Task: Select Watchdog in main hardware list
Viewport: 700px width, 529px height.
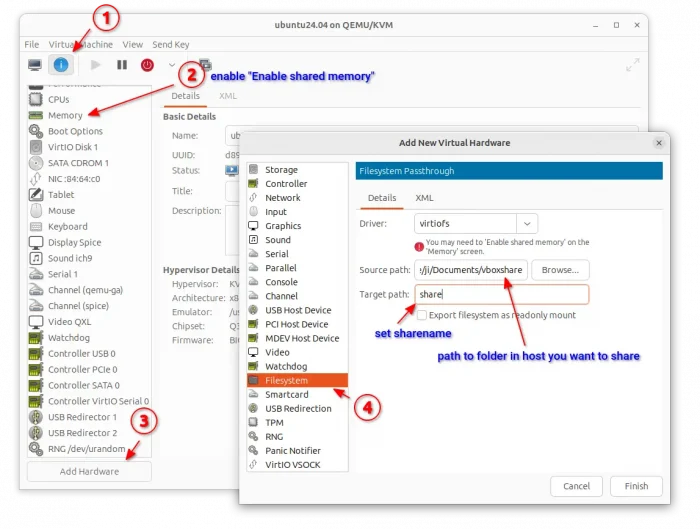Action: [x=89, y=337]
